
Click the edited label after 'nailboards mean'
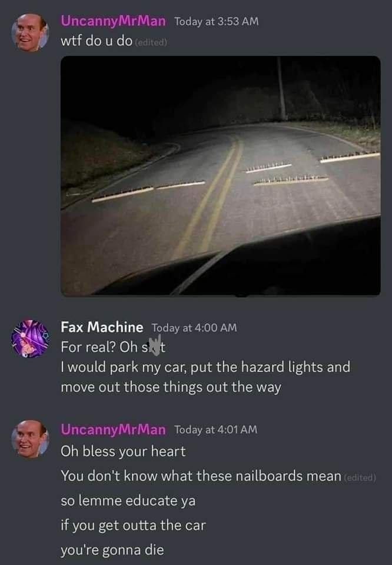360,478
